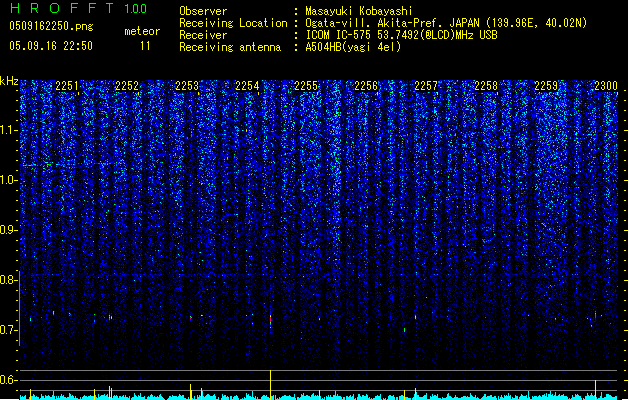The width and height of the screenshot is (629, 400).
Task: Click the red meteor echo near 2300
Action: click(595, 316)
